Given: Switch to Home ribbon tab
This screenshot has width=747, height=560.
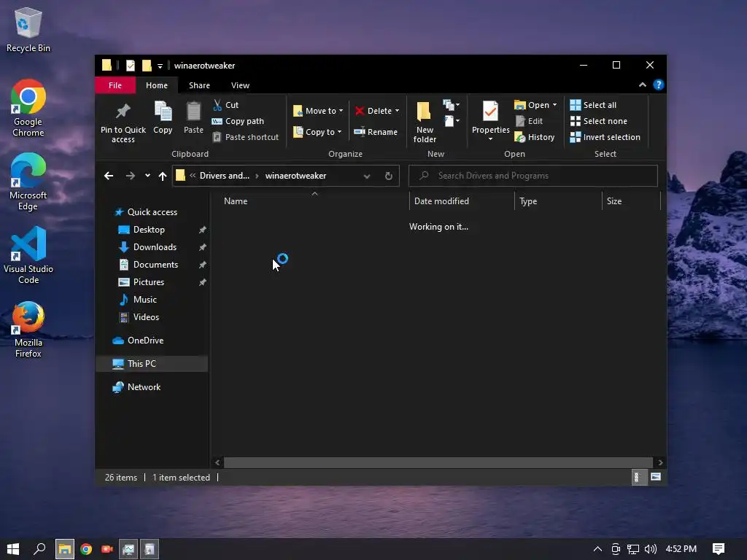Looking at the screenshot, I should [x=157, y=85].
